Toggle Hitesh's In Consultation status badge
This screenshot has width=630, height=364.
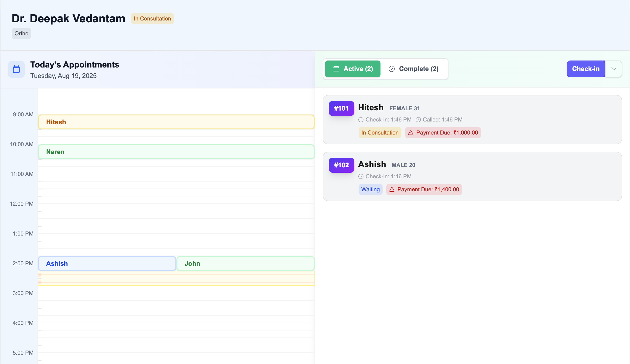pos(380,133)
